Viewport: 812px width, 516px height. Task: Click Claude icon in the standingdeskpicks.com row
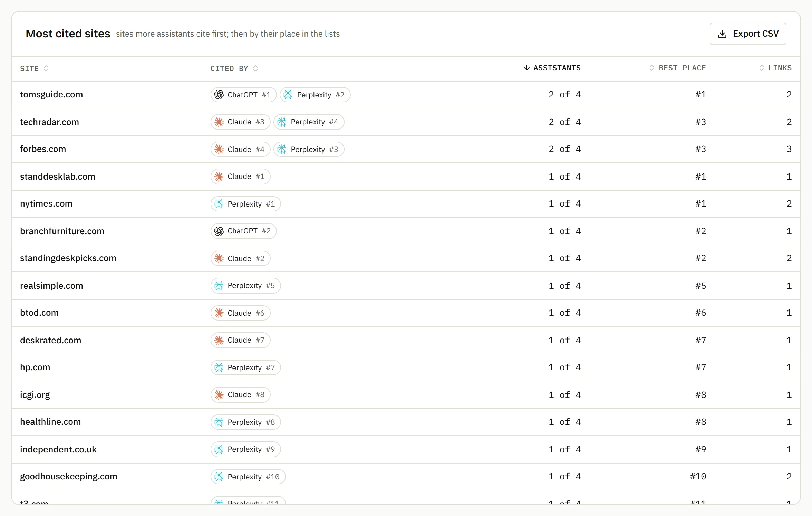[219, 258]
